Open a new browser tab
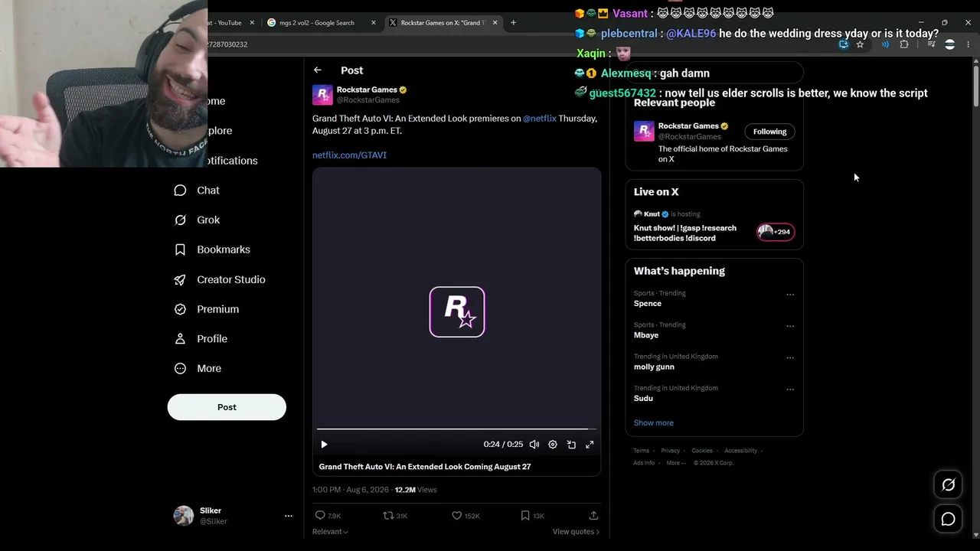Screen dimensions: 980x551 [513, 23]
